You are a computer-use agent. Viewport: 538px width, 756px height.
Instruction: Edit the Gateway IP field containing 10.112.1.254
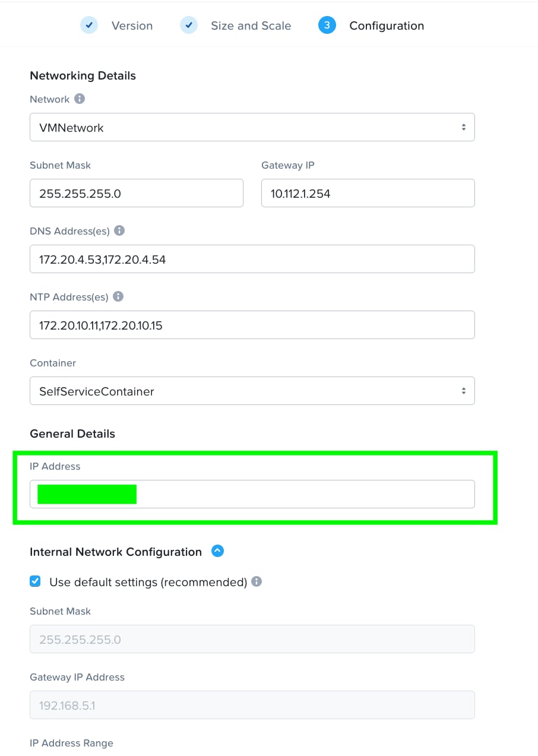pyautogui.click(x=368, y=192)
